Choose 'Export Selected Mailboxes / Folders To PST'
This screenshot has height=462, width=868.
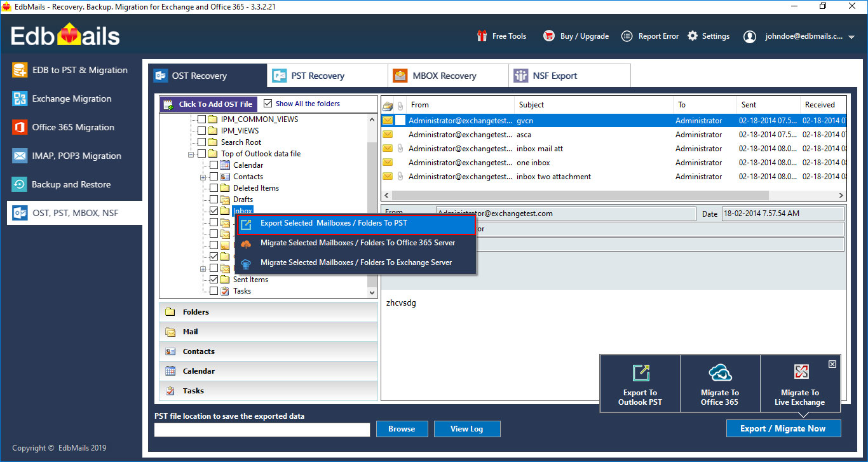356,224
